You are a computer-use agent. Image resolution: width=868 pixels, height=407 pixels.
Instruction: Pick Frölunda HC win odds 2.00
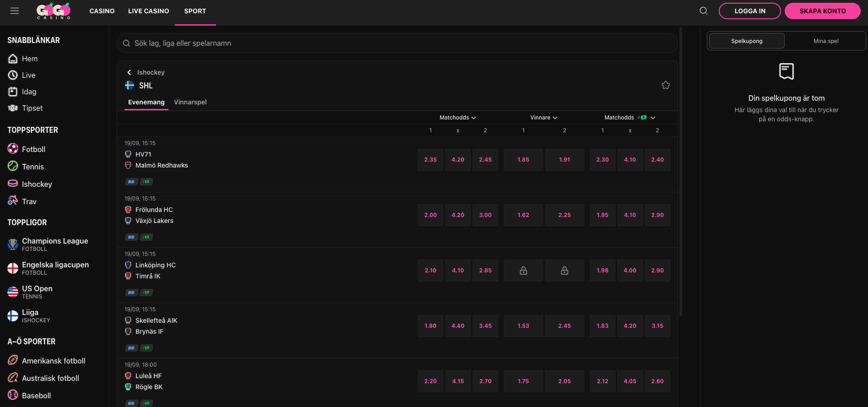[x=431, y=215]
